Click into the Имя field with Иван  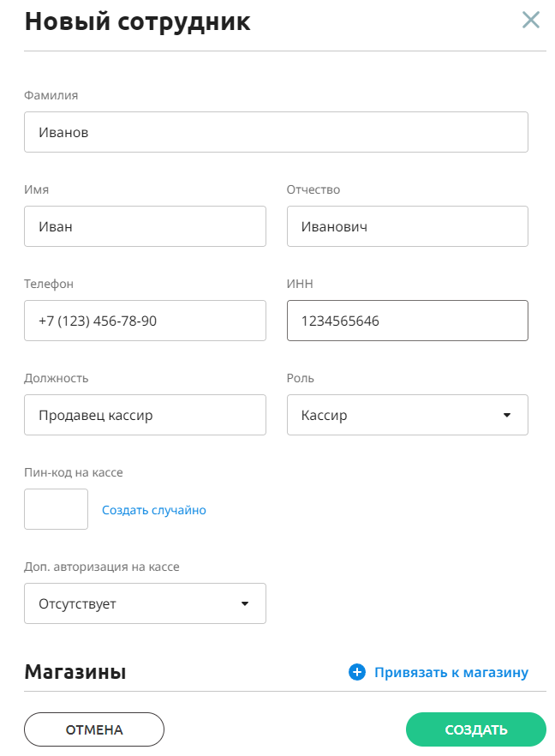[x=145, y=226]
